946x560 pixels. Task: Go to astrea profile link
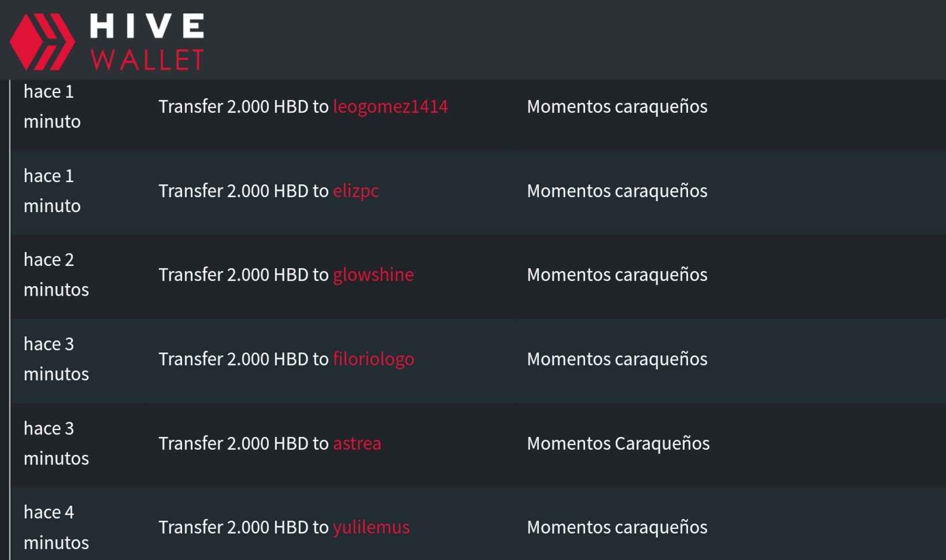[x=357, y=444]
